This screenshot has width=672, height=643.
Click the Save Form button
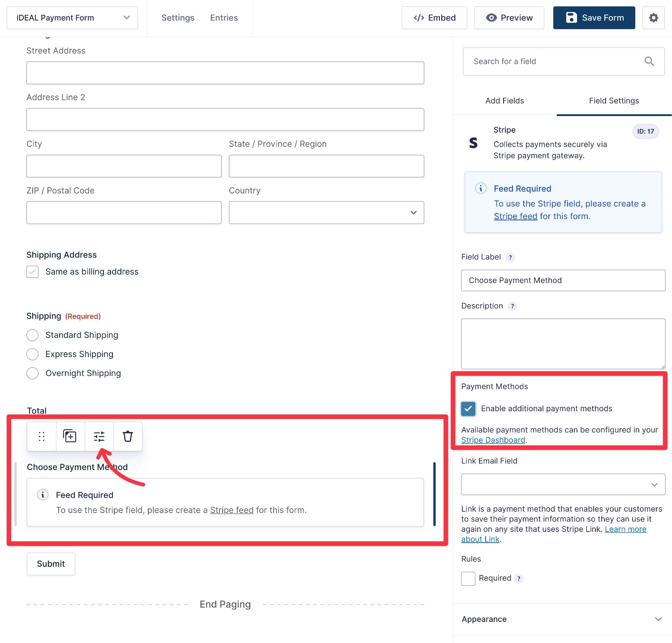tap(594, 18)
